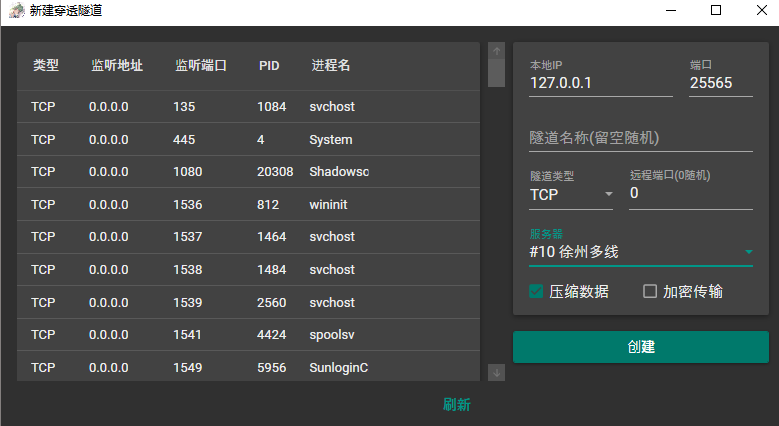Click PID 20308 cell
779x426 pixels.
click(275, 171)
